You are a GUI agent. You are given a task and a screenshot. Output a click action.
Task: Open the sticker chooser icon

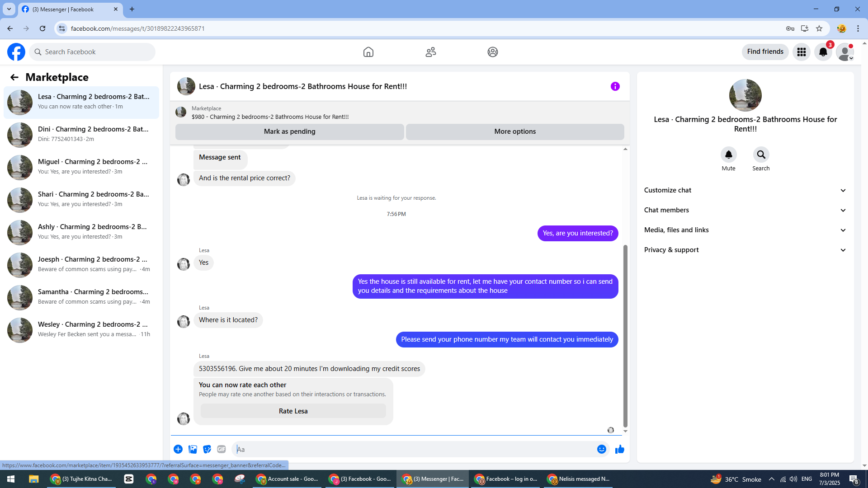207,449
